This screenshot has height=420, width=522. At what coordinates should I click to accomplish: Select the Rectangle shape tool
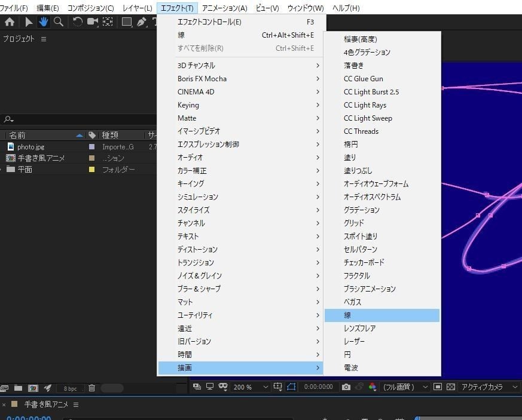(x=126, y=22)
